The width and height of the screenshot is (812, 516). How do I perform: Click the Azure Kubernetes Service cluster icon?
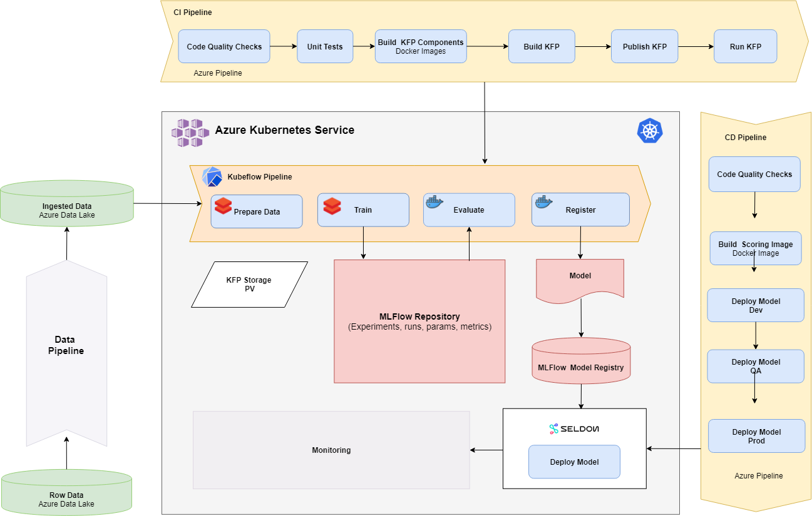190,133
